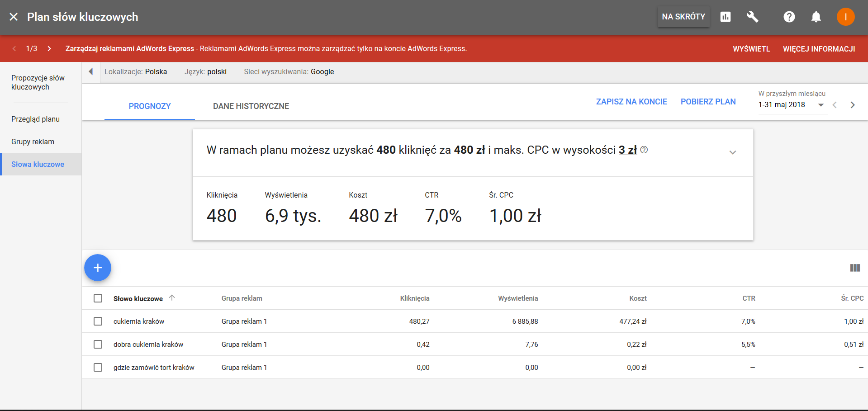Open Przegląd planu in sidebar

35,119
